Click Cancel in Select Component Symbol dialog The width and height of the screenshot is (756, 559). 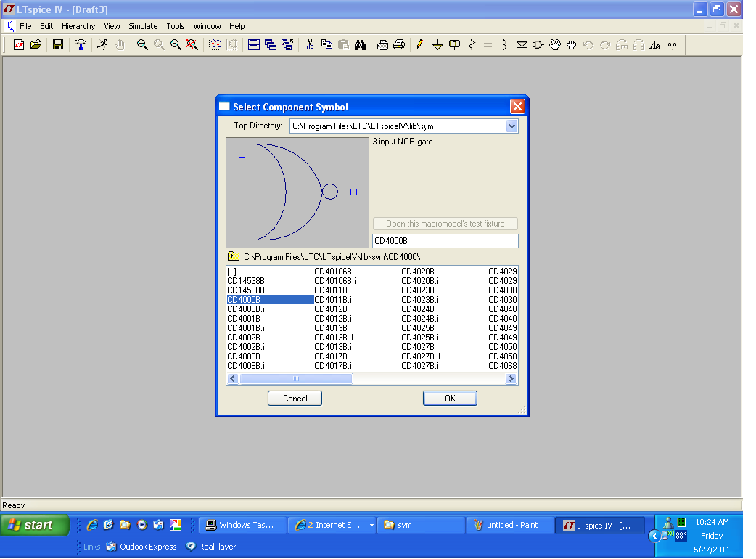pyautogui.click(x=295, y=399)
